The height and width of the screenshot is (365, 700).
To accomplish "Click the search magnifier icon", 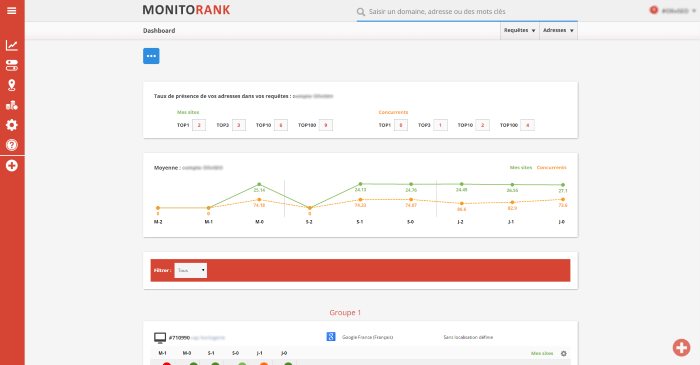I will click(x=361, y=12).
